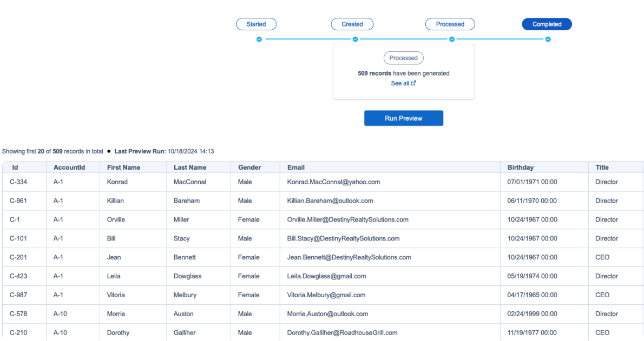This screenshot has width=644, height=341.
Task: Click the Konrad.MacConnal@yahoo.com email cell
Action: pyautogui.click(x=333, y=182)
